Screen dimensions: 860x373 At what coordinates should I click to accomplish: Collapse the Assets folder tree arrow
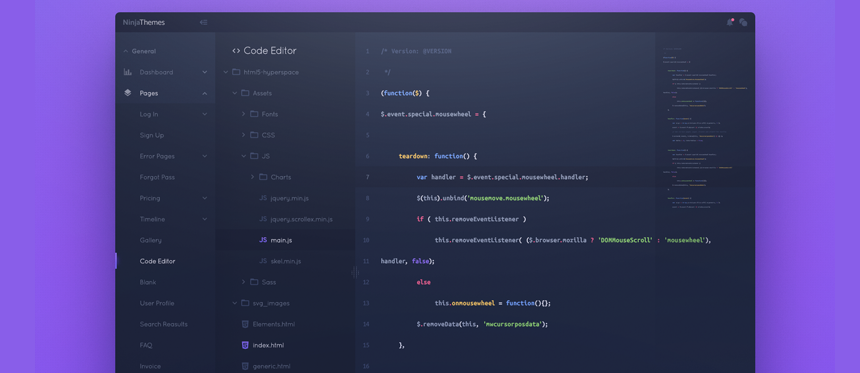pos(235,93)
